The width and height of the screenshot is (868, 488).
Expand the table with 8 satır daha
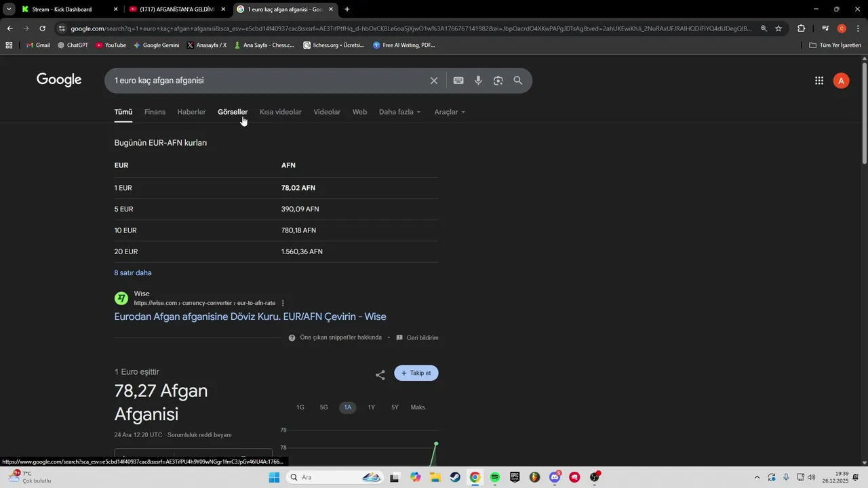point(133,272)
